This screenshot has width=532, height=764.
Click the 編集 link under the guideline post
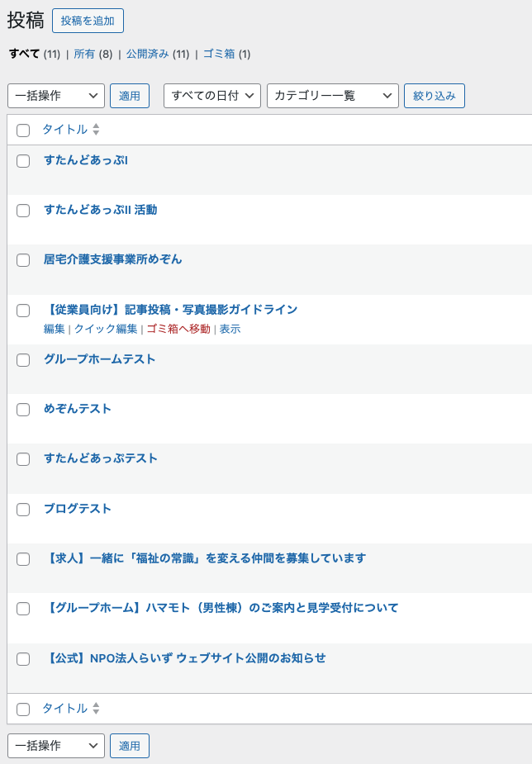tap(54, 329)
